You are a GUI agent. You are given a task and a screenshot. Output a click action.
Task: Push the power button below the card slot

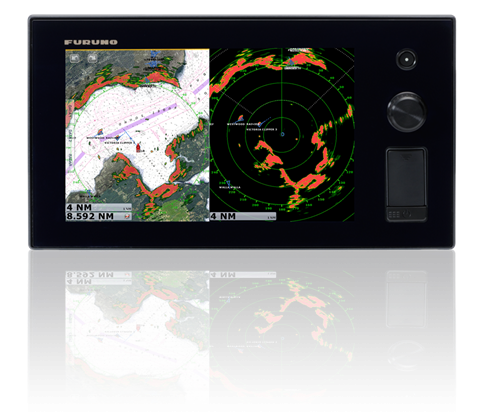406,214
